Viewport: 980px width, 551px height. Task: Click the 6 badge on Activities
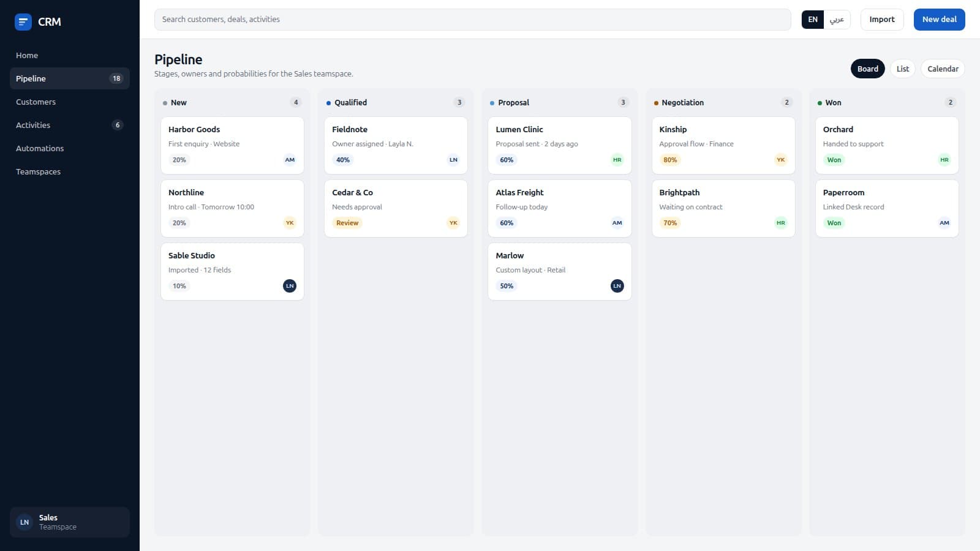(x=118, y=125)
